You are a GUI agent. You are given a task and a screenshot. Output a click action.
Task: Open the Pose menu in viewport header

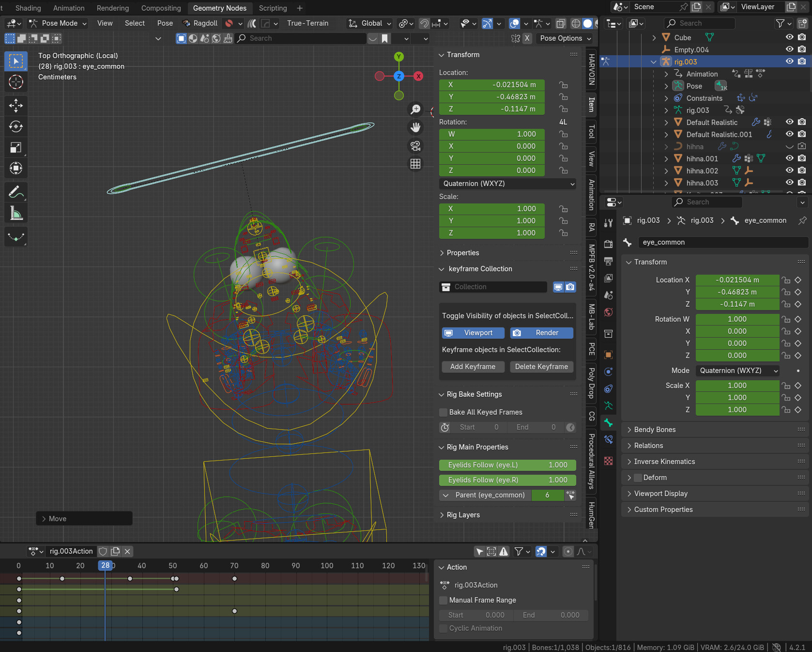(165, 23)
